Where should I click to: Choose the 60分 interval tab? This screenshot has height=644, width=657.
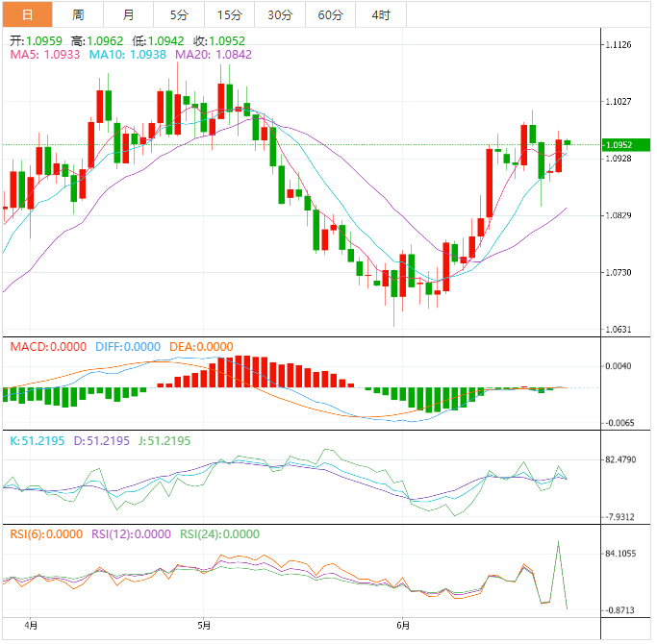coord(330,14)
